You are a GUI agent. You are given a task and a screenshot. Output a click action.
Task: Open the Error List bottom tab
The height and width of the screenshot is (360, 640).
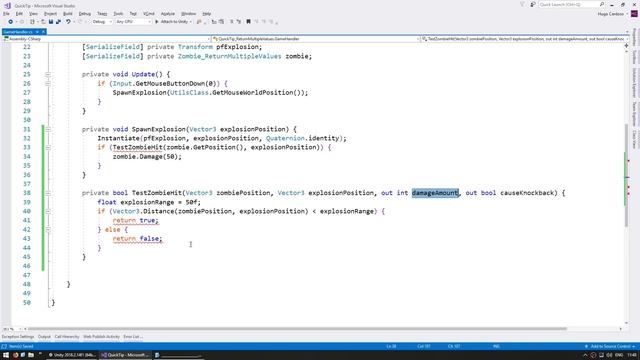point(133,337)
